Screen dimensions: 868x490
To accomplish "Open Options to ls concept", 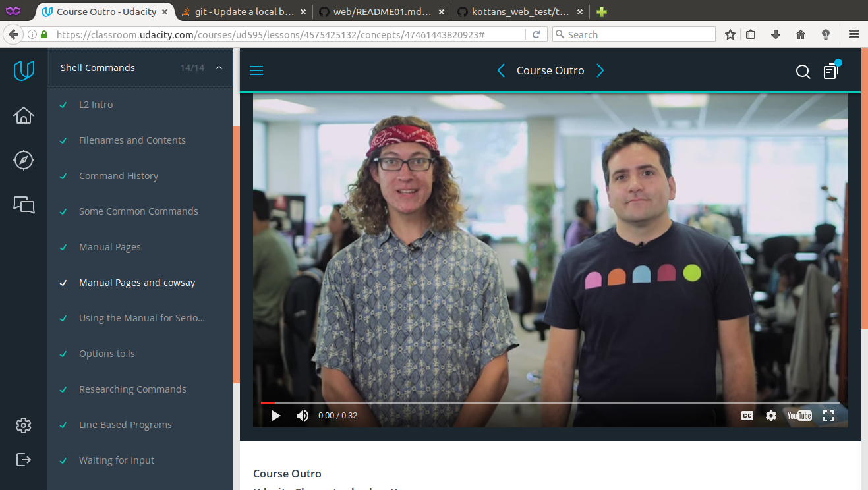I will click(107, 354).
